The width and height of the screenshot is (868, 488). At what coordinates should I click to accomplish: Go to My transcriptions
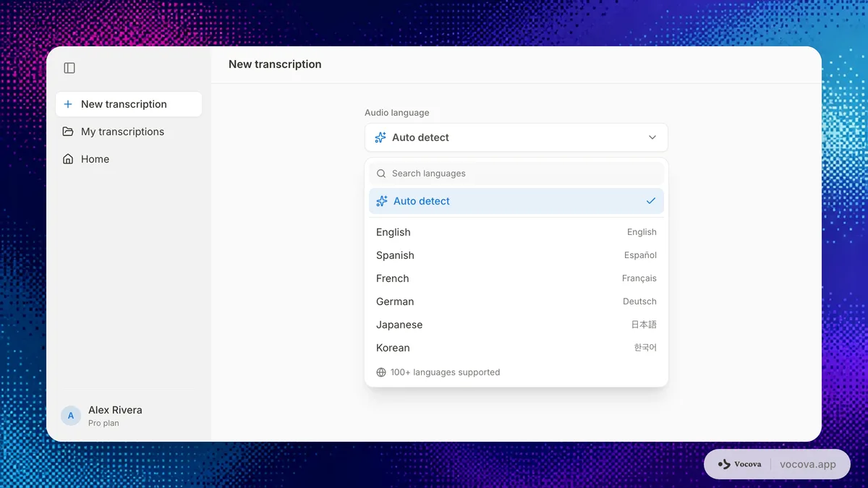tap(129, 132)
